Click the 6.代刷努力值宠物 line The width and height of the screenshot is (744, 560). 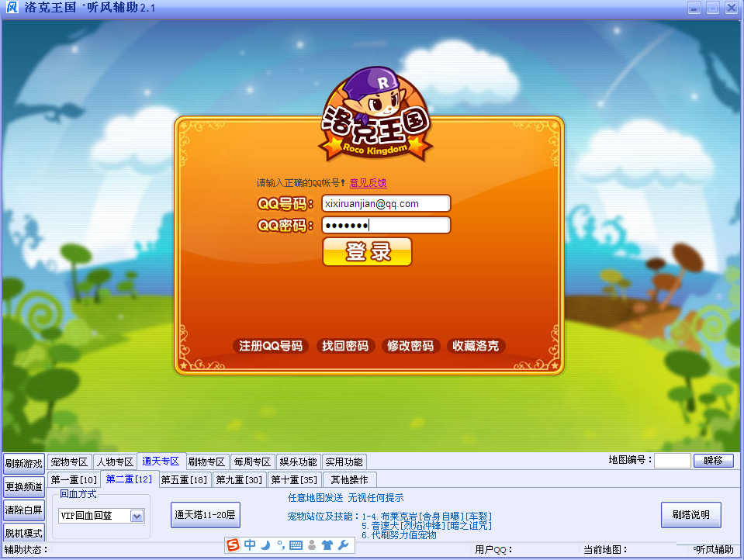click(399, 535)
